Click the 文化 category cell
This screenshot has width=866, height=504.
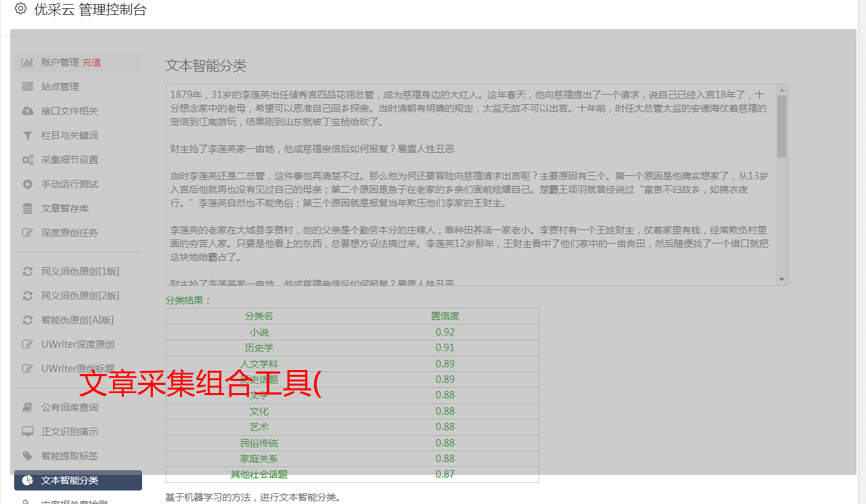tap(259, 411)
